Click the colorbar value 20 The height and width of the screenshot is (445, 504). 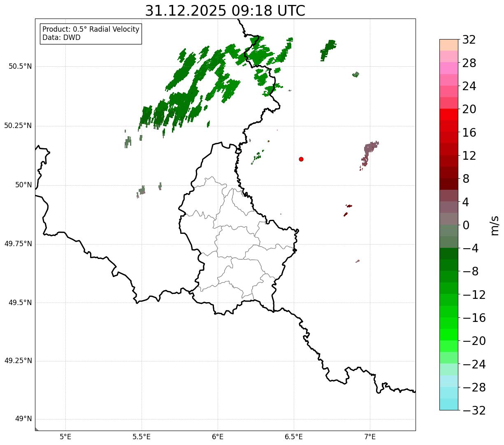(x=469, y=110)
